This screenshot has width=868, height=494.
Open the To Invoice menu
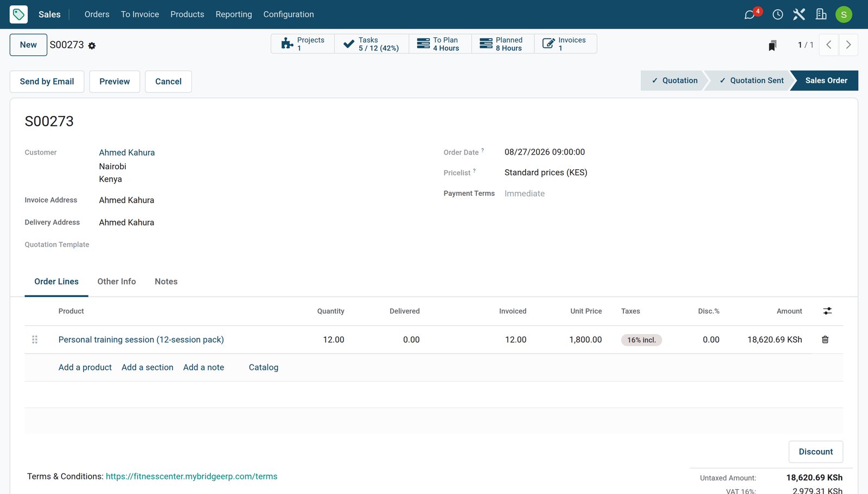pyautogui.click(x=140, y=14)
